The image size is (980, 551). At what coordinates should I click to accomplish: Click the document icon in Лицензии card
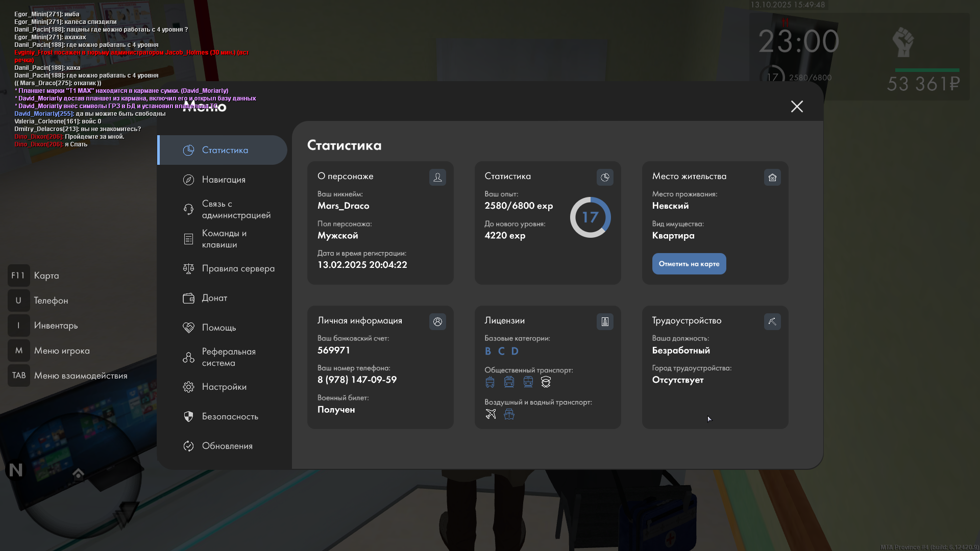(605, 321)
